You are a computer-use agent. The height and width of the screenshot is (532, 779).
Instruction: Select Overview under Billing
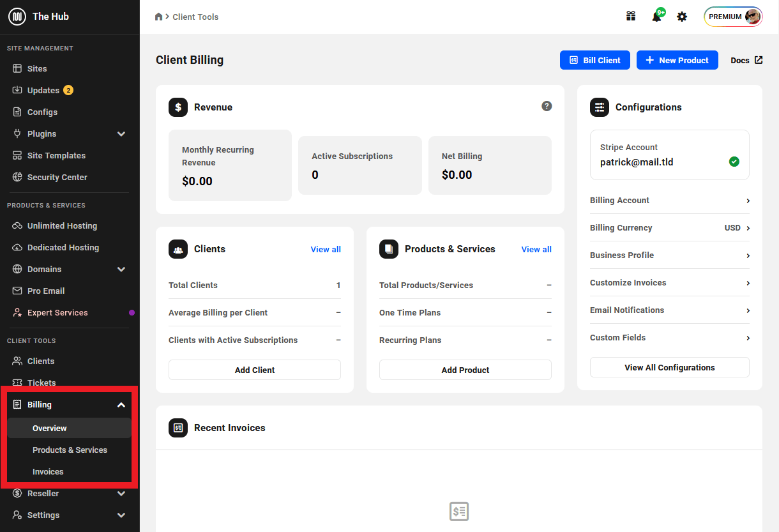70,428
